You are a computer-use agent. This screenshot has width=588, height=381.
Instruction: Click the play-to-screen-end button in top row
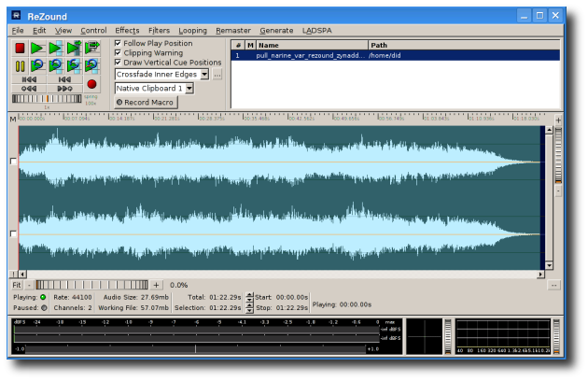point(91,48)
